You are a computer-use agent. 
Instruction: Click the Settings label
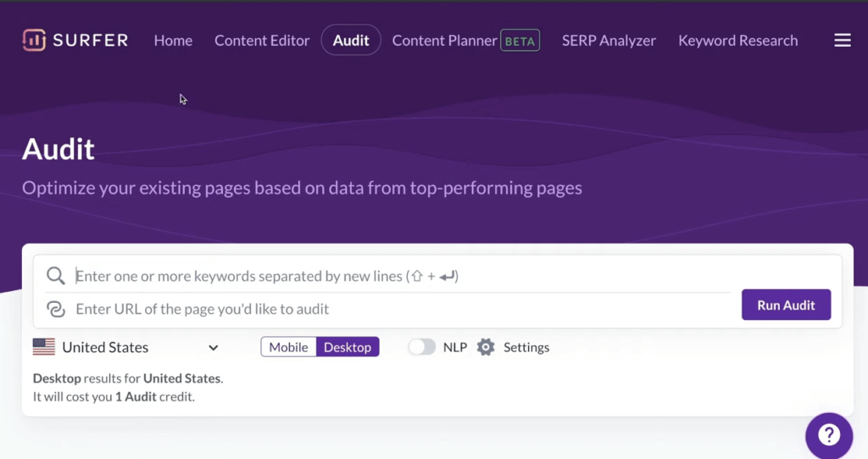[x=526, y=348]
